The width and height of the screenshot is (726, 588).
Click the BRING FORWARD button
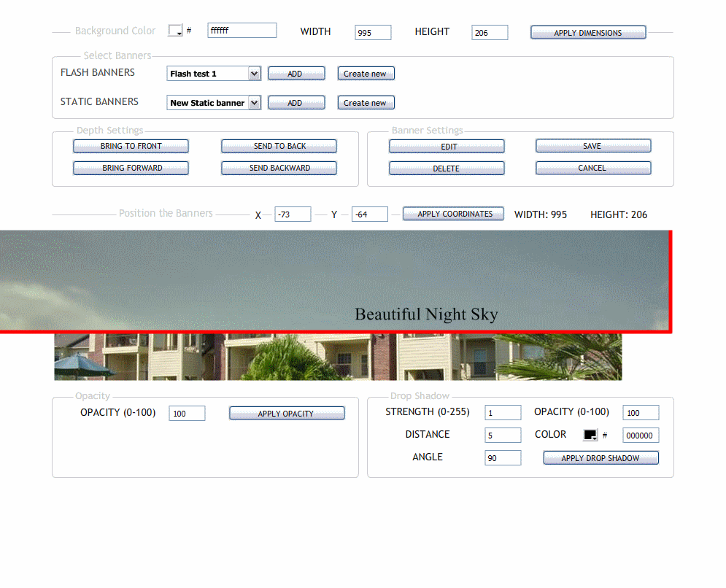pyautogui.click(x=131, y=168)
